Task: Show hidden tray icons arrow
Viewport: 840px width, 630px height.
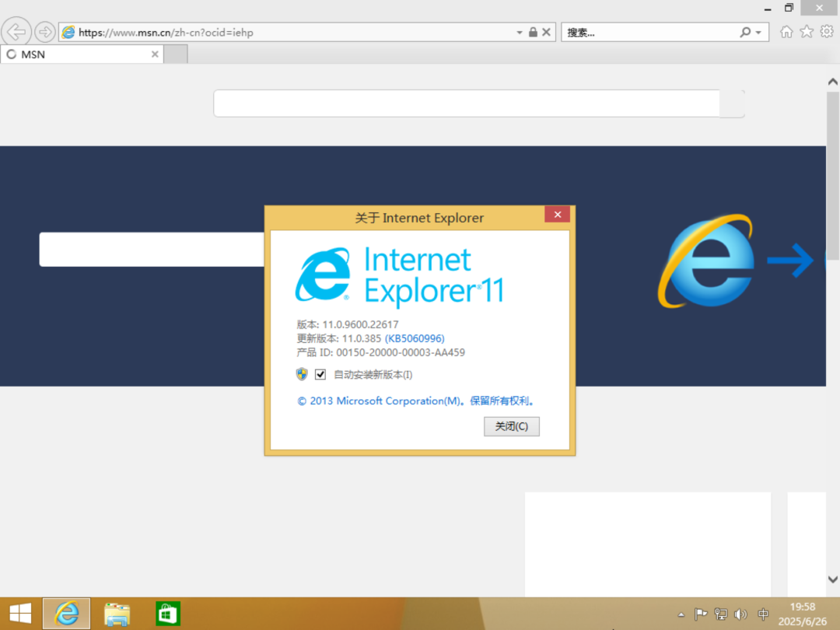Action: point(681,614)
